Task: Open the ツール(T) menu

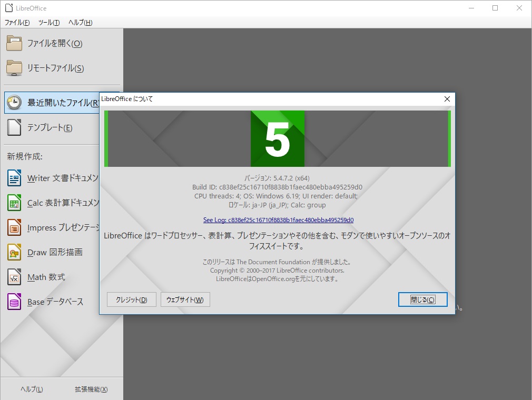Action: 49,23
